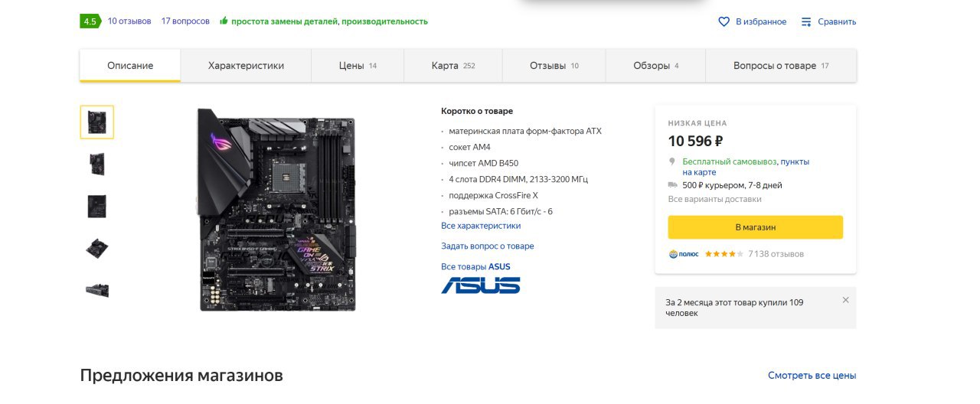Click the map pin pickup icon
The width and height of the screenshot is (980, 404).
pyautogui.click(x=672, y=161)
